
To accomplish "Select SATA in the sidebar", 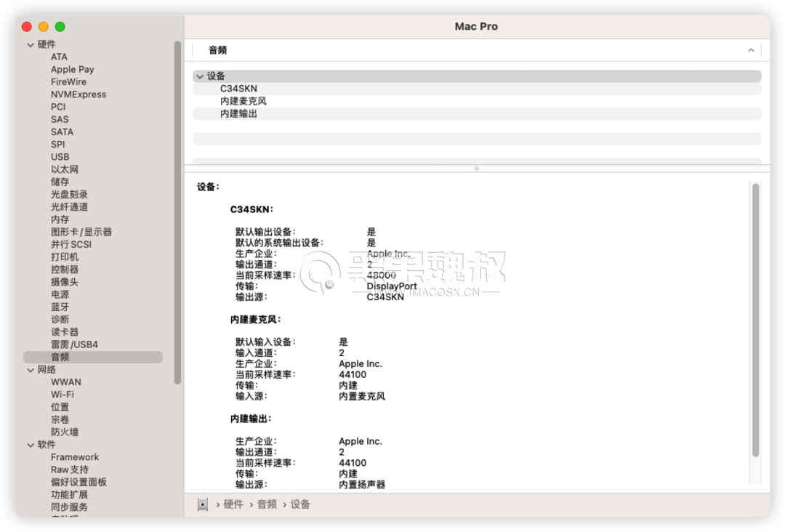I will coord(62,132).
